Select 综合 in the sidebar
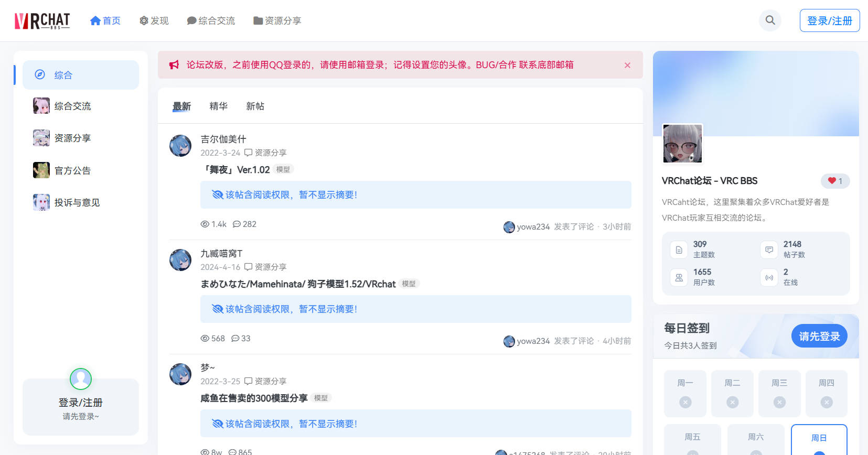The height and width of the screenshot is (455, 868). pos(81,75)
